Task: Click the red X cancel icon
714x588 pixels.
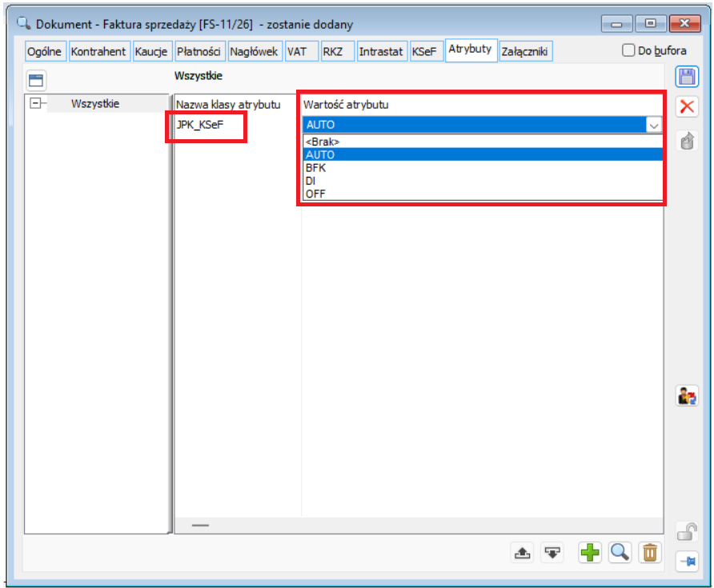Action: pyautogui.click(x=686, y=107)
